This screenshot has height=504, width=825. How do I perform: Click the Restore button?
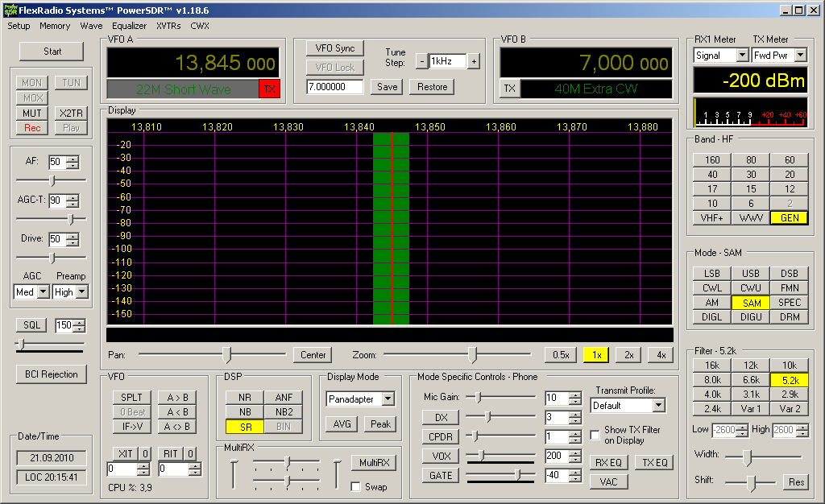coord(432,87)
